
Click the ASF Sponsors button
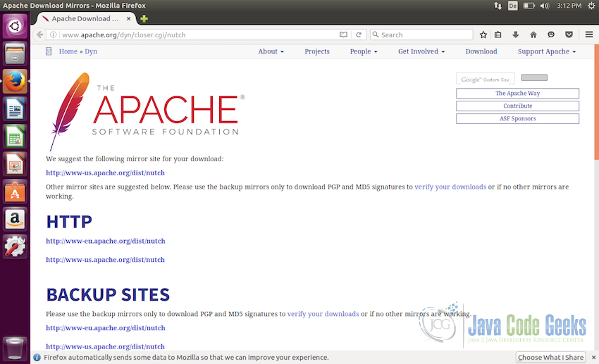518,118
